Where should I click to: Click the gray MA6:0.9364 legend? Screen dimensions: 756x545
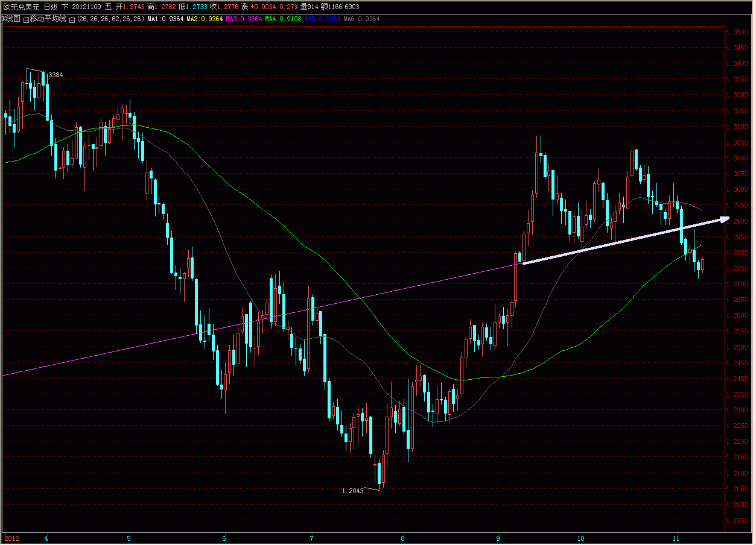(x=361, y=19)
